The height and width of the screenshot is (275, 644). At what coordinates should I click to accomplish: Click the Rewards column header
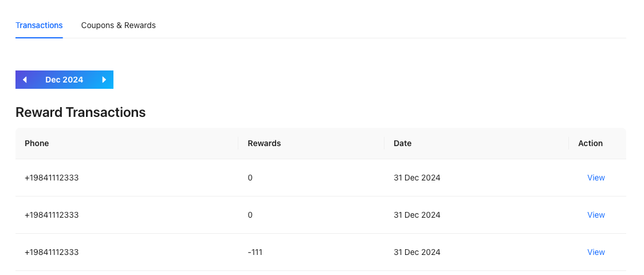tap(264, 143)
